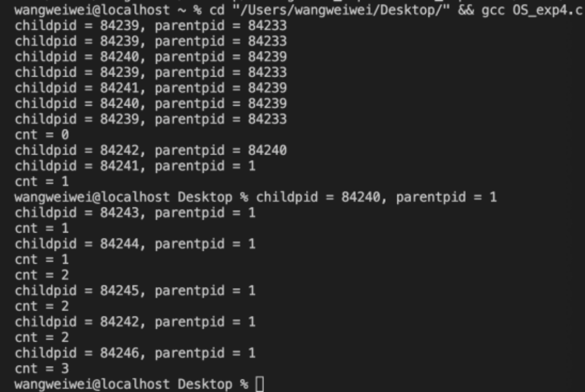Click the childpid 84239 line directly below the command
Screen dimensions: 585x392
pos(150,26)
